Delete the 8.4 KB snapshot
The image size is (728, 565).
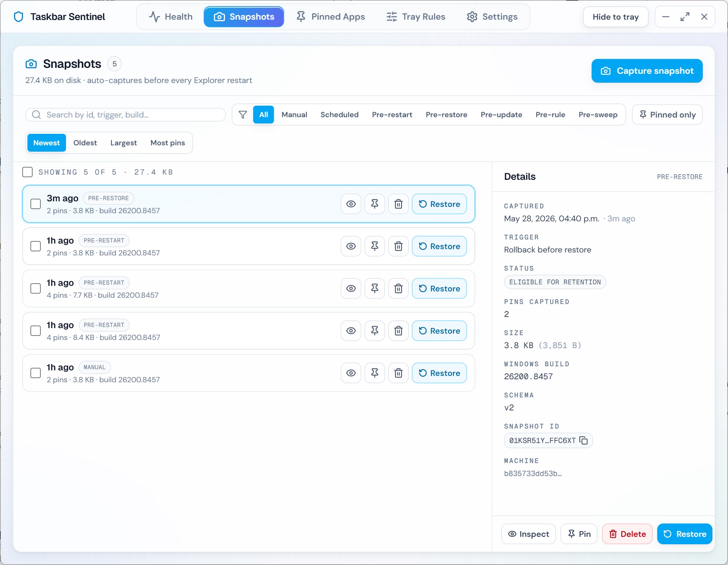point(398,331)
